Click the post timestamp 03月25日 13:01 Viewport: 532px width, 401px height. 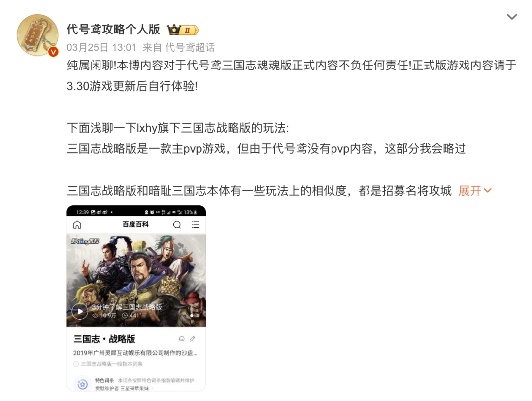point(101,47)
